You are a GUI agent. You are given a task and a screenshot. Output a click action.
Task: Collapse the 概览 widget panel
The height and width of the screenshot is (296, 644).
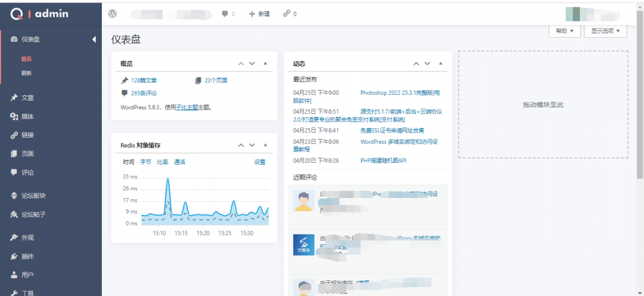pos(265,63)
